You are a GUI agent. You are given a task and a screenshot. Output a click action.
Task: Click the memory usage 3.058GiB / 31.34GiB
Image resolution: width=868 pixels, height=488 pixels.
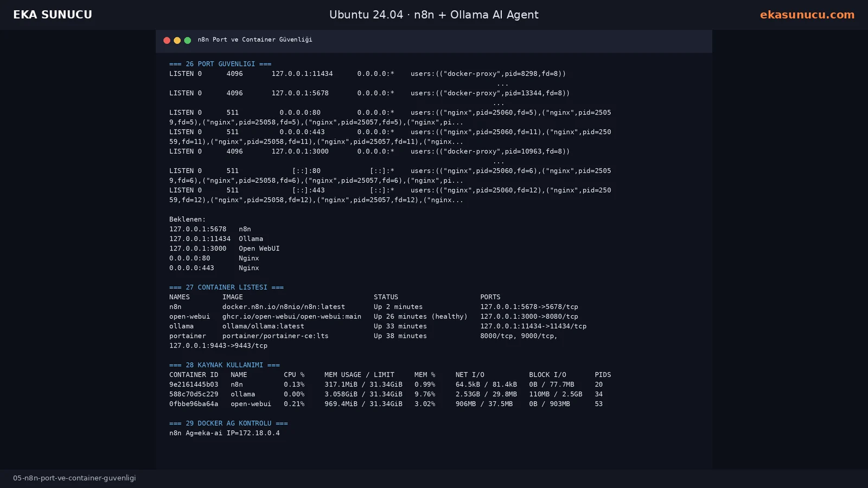pyautogui.click(x=363, y=395)
